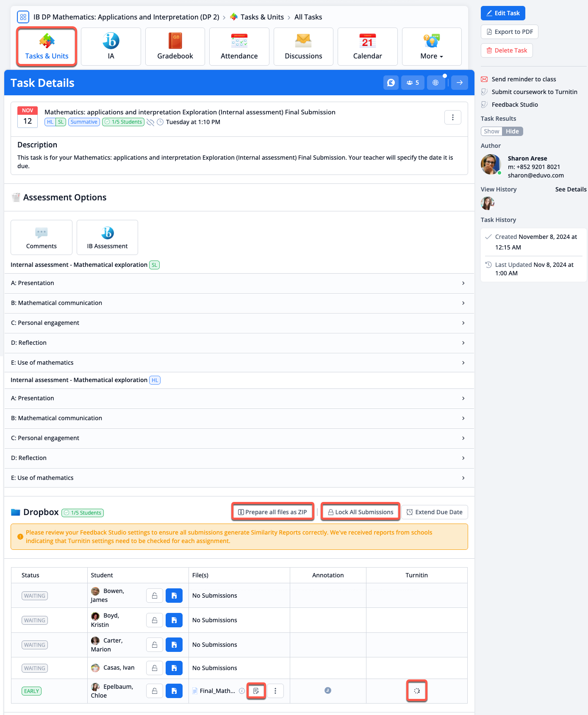Open the IB Assessment tab
The image size is (588, 715).
pos(107,237)
